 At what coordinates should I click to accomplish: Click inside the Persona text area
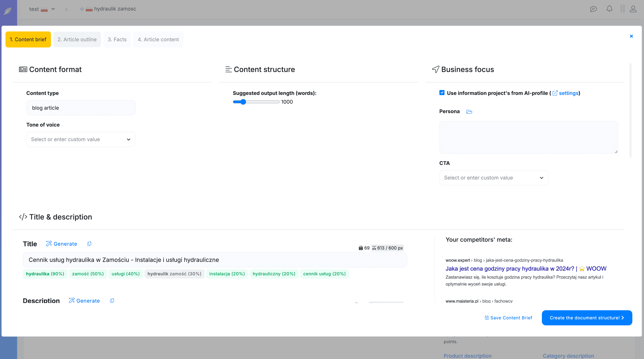point(528,137)
